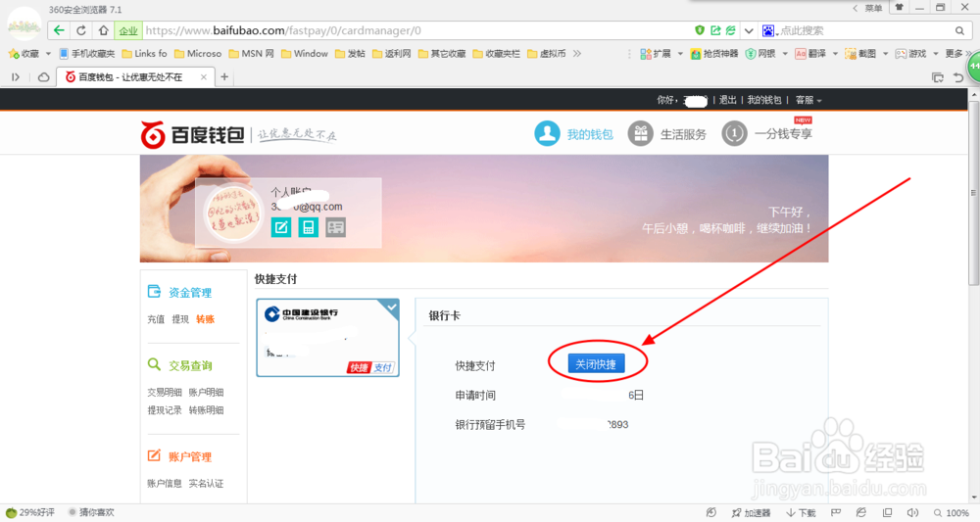This screenshot has width=980, height=522.
Task: Open a new tab with plus button
Action: point(224,76)
